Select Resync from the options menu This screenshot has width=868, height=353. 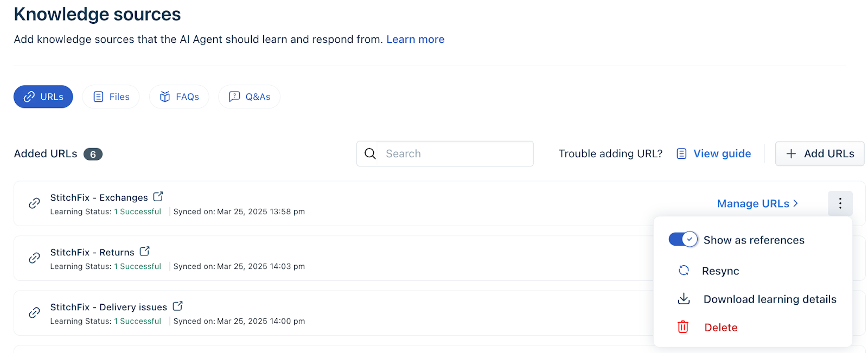click(720, 271)
